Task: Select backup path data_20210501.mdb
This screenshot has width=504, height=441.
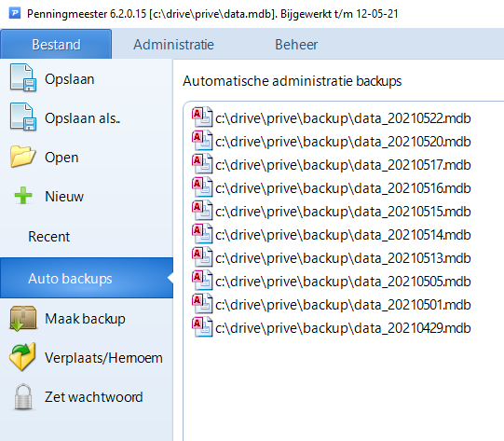Action: 343,305
